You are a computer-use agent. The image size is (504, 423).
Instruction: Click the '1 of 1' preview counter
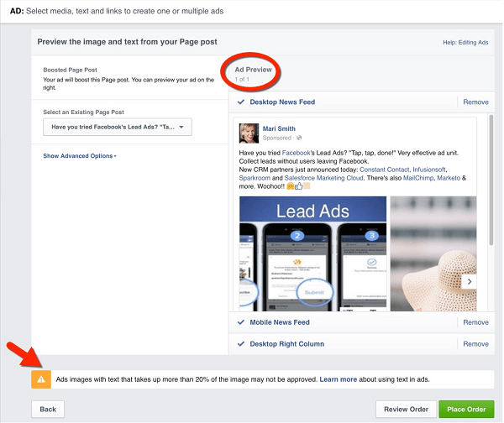pyautogui.click(x=242, y=79)
